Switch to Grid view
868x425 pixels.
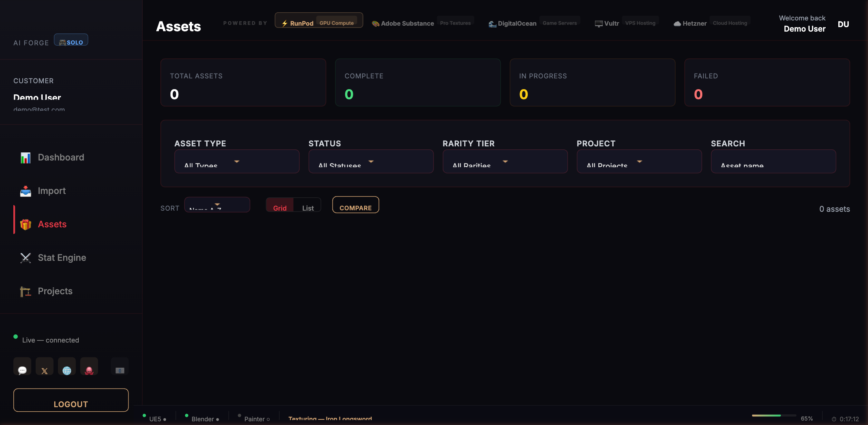coord(280,205)
